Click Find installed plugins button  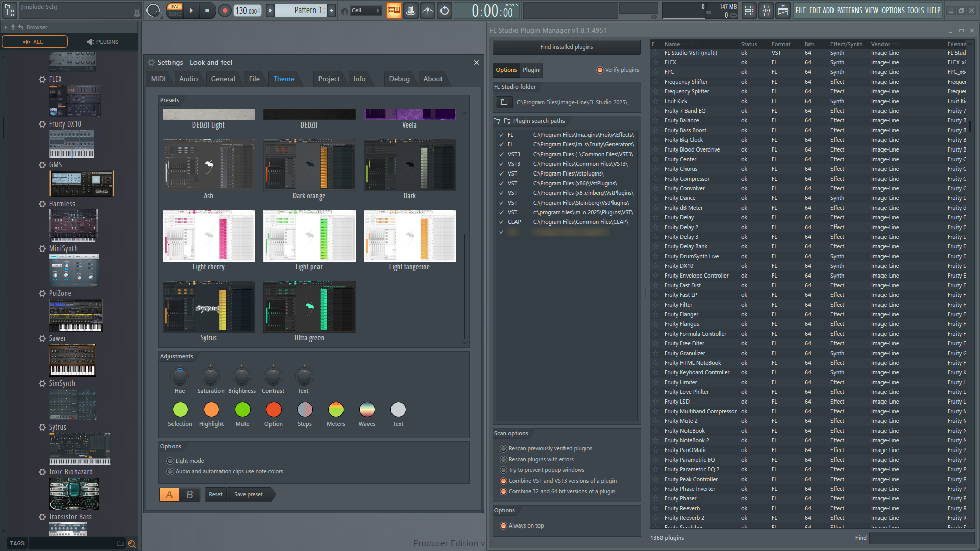[x=566, y=47]
